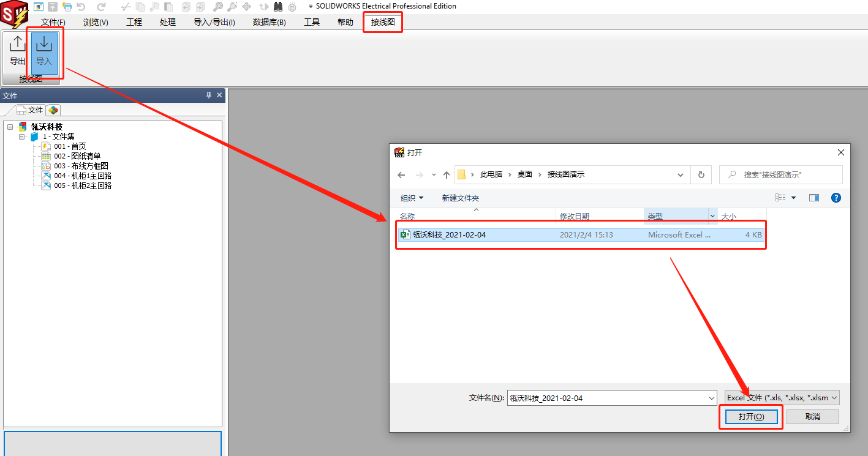Open the 组织 dropdown menu
The height and width of the screenshot is (456, 868).
coord(412,198)
